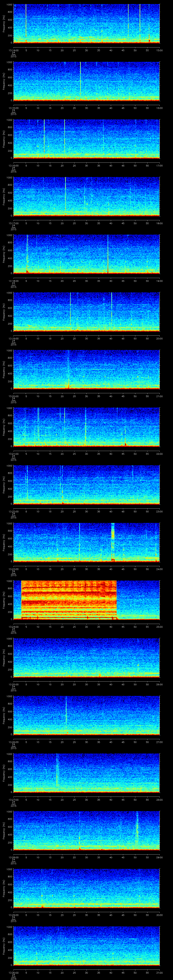Select the line near 39 seconds in the 13:18:00 spectrogram
The width and height of the screenshot is (173, 980).
click(108, 253)
